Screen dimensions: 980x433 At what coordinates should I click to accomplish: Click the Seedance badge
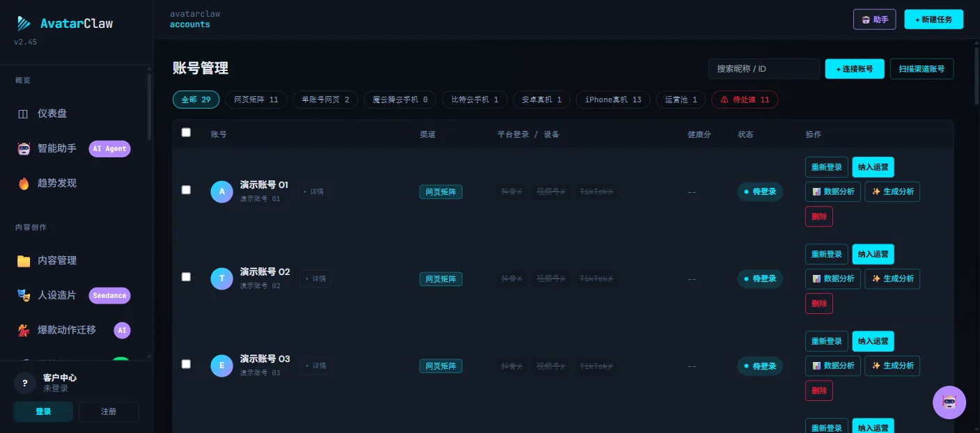110,295
